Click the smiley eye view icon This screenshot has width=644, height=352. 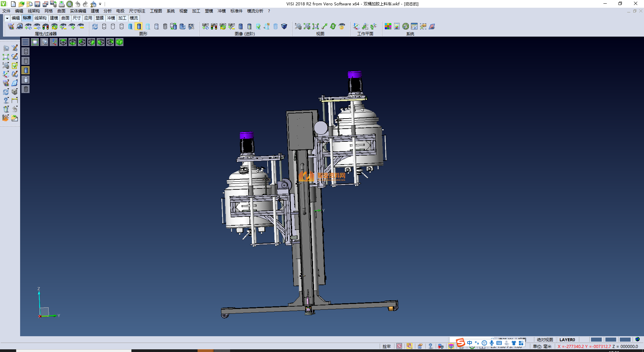[x=341, y=27]
